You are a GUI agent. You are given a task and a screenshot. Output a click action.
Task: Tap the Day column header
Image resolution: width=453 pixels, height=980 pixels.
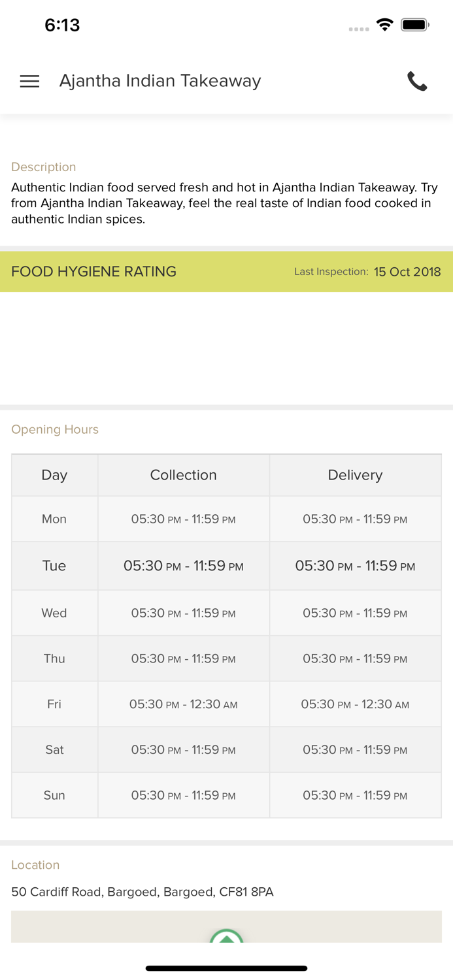pyautogui.click(x=54, y=475)
